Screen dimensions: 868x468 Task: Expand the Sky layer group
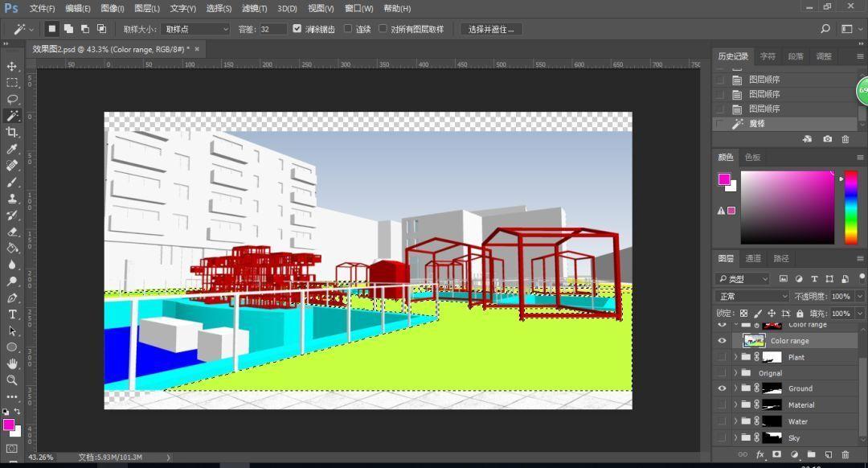(x=735, y=437)
